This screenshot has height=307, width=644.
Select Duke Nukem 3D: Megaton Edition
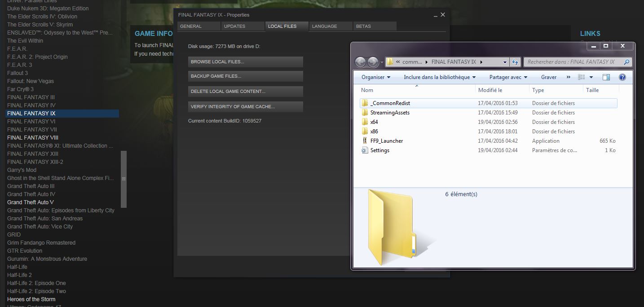(x=48, y=9)
